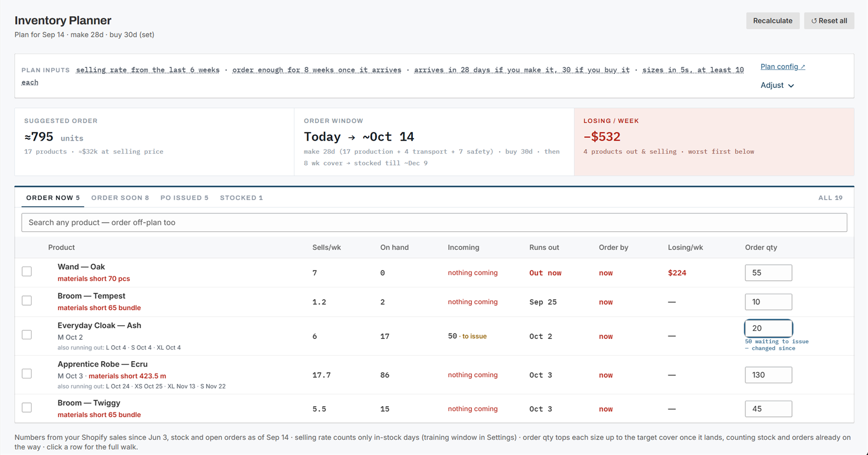The width and height of the screenshot is (868, 455).
Task: Click the -$532 losing per week figure
Action: [x=602, y=137]
